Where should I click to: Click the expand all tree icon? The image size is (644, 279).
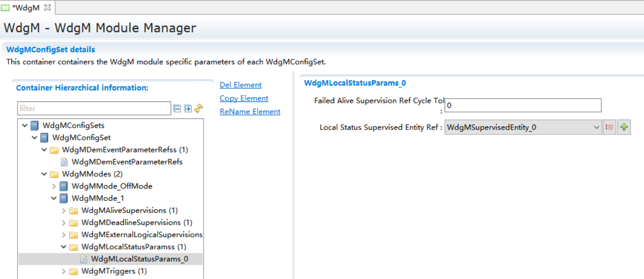click(188, 109)
